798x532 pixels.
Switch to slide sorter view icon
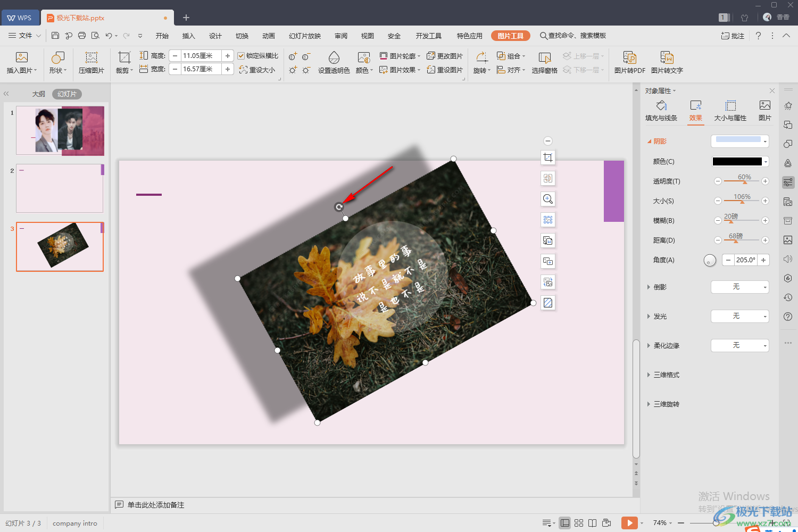point(579,523)
